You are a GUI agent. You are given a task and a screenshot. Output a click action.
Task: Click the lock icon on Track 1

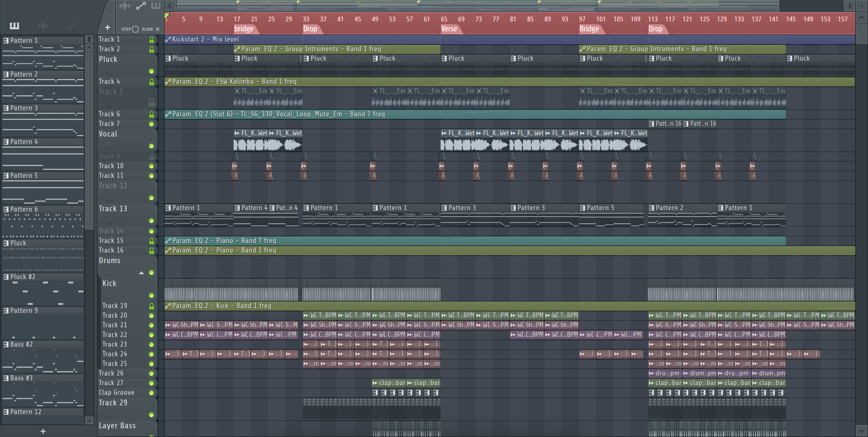tap(152, 40)
